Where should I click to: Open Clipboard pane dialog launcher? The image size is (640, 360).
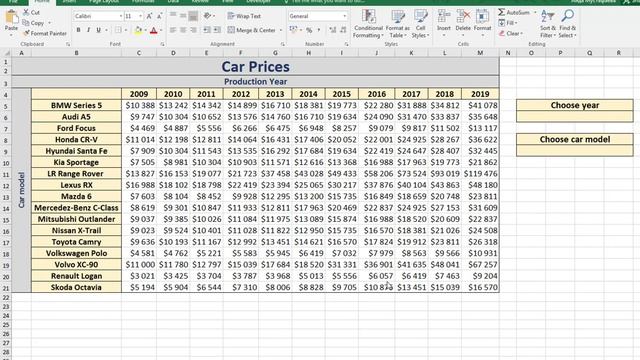68,44
